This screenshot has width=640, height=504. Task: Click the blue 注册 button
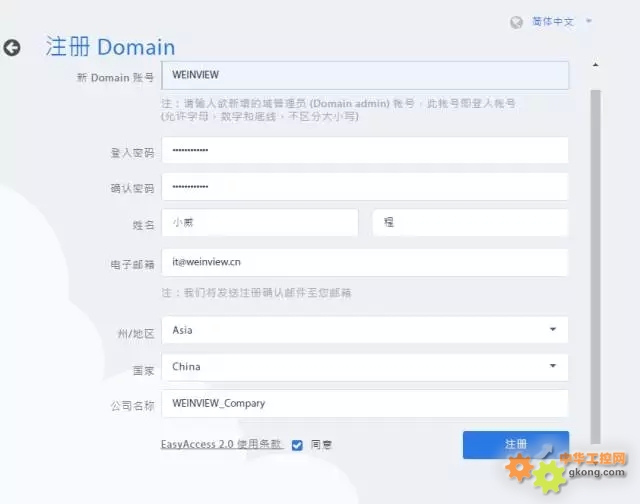(516, 444)
